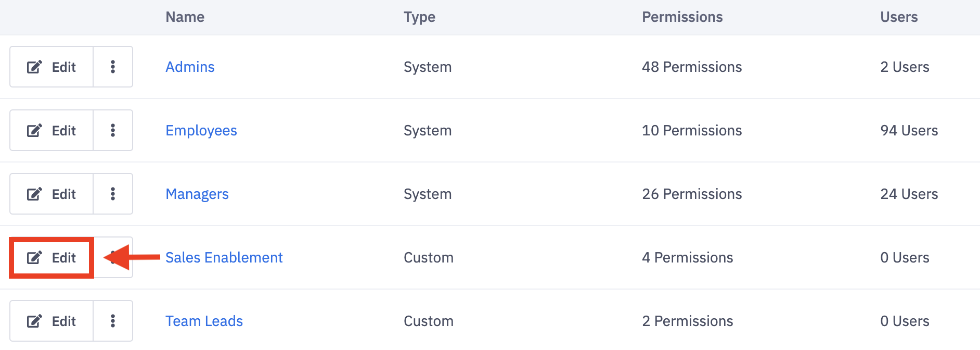Click the 48 Permissions cell for Admins
The width and height of the screenshot is (980, 350).
click(x=691, y=67)
